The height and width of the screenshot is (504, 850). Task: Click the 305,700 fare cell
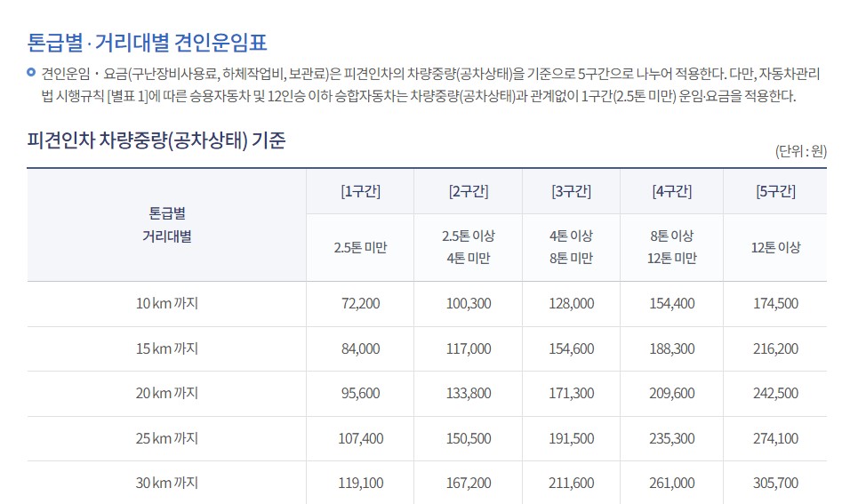pyautogui.click(x=775, y=484)
